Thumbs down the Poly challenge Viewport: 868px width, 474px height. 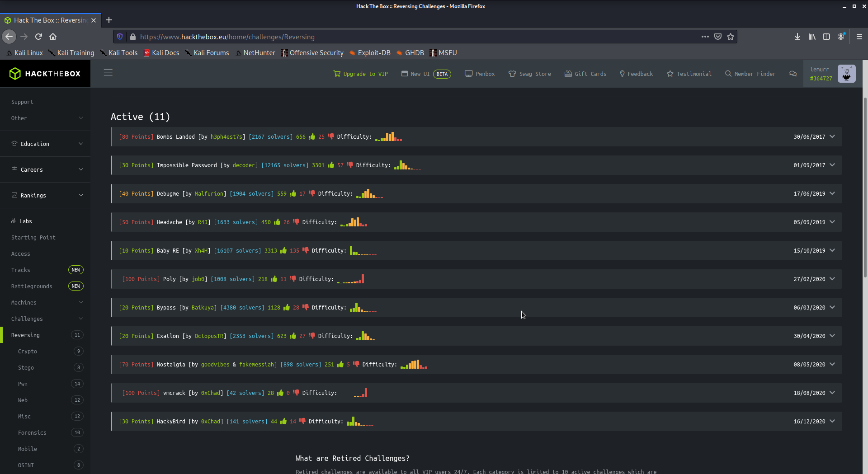[293, 279]
